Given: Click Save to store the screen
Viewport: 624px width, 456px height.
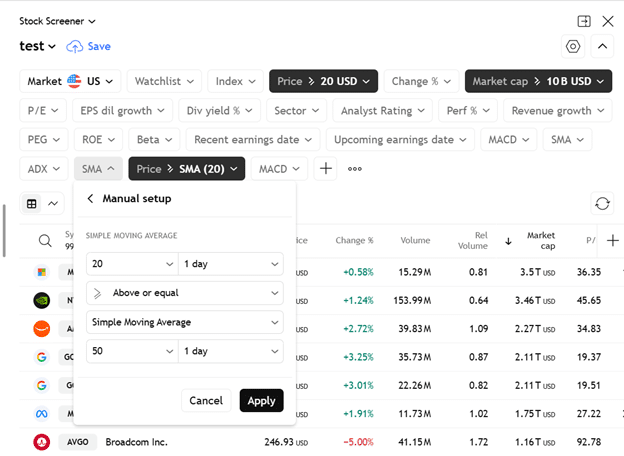Looking at the screenshot, I should 89,46.
